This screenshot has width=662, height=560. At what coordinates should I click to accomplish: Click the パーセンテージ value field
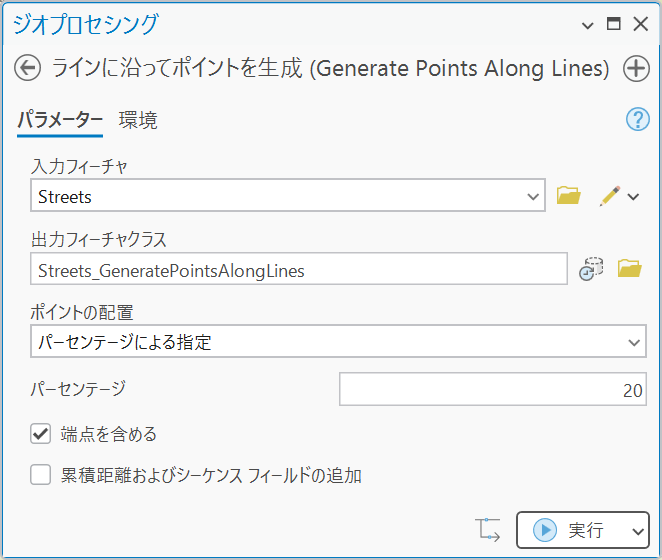(493, 389)
